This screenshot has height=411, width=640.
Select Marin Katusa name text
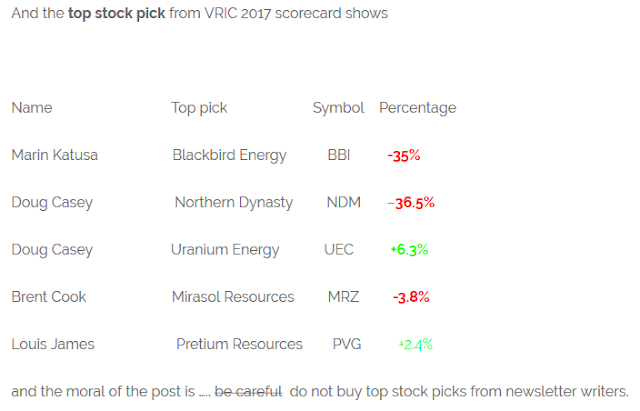pyautogui.click(x=55, y=155)
